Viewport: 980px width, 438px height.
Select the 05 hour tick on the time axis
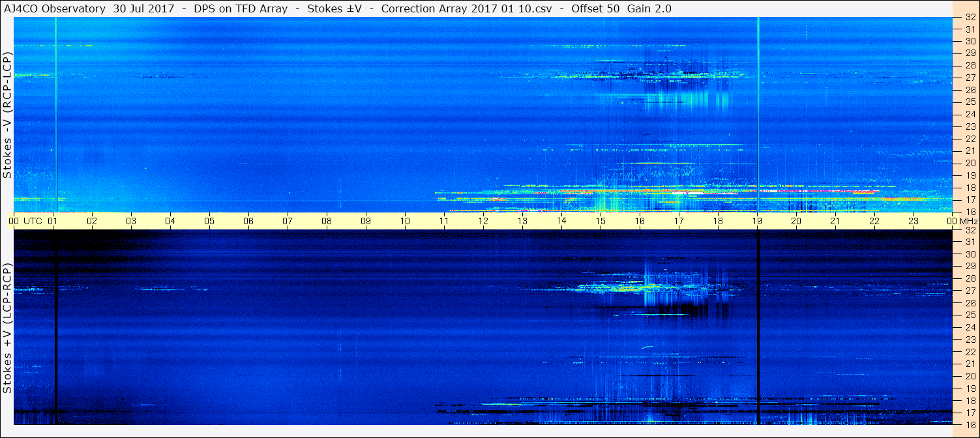tap(209, 221)
